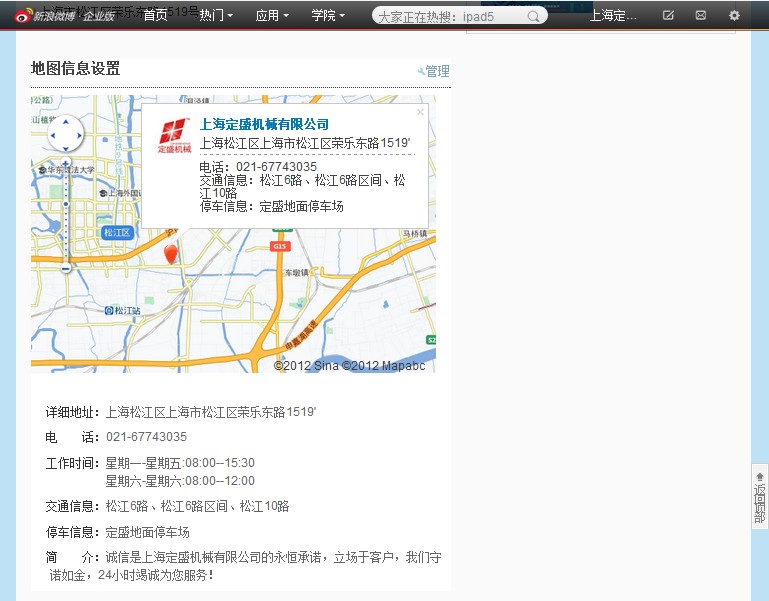Click the 详细地址 address text
The image size is (769, 601).
[211, 412]
